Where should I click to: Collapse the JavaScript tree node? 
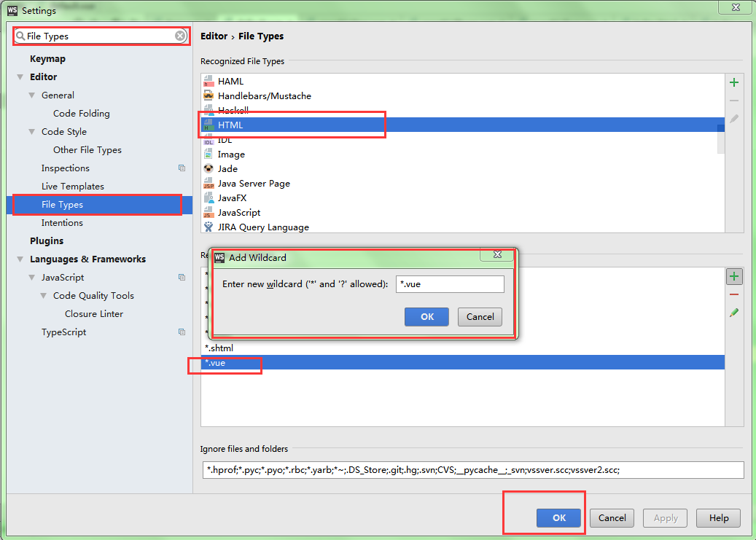[x=32, y=278]
